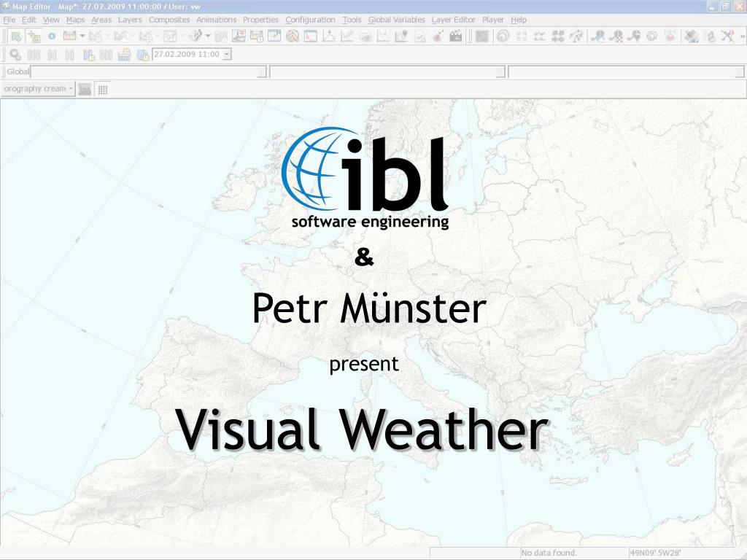
Task: Click the radar circle icon
Action: 293,36
